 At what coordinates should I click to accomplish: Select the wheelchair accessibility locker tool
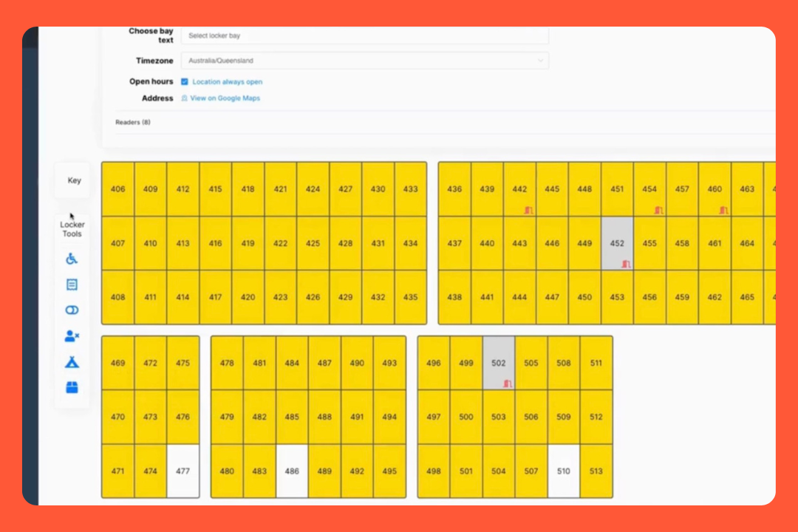(72, 259)
